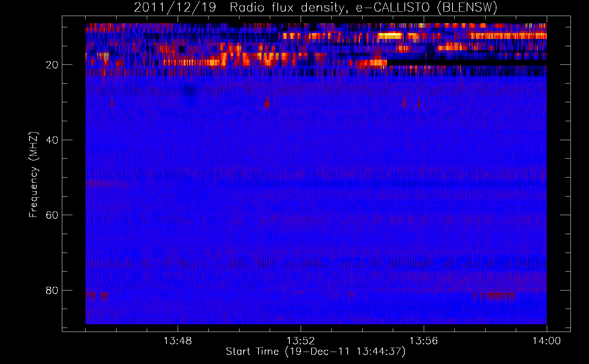
Task: Click the frequency axis value 80
Action: pyautogui.click(x=52, y=290)
